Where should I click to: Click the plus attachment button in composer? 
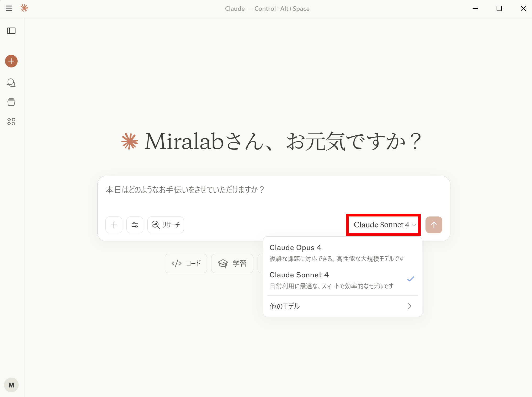114,225
